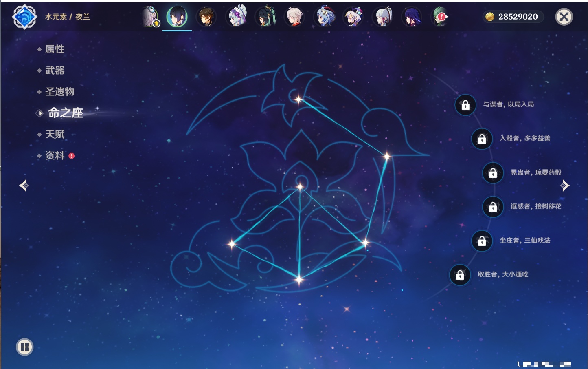Select the constellation label 入彀者, 多多益善
The image size is (588, 369).
(x=525, y=138)
